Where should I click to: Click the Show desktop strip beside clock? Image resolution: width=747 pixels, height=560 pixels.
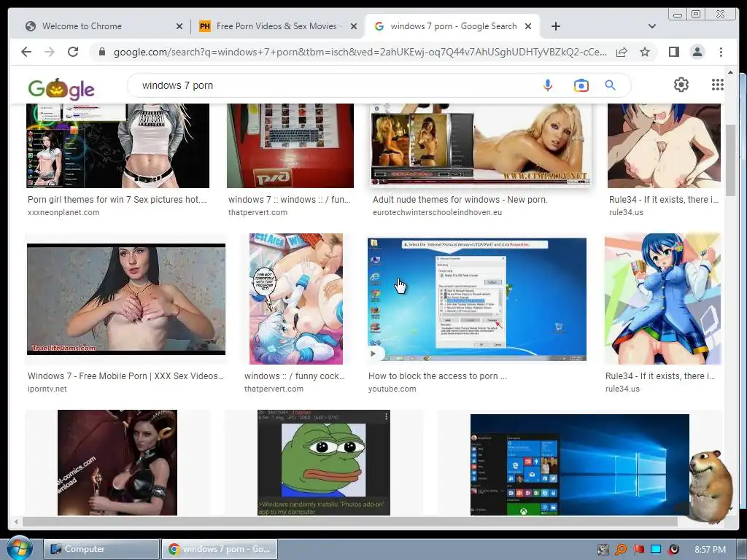pos(742,549)
